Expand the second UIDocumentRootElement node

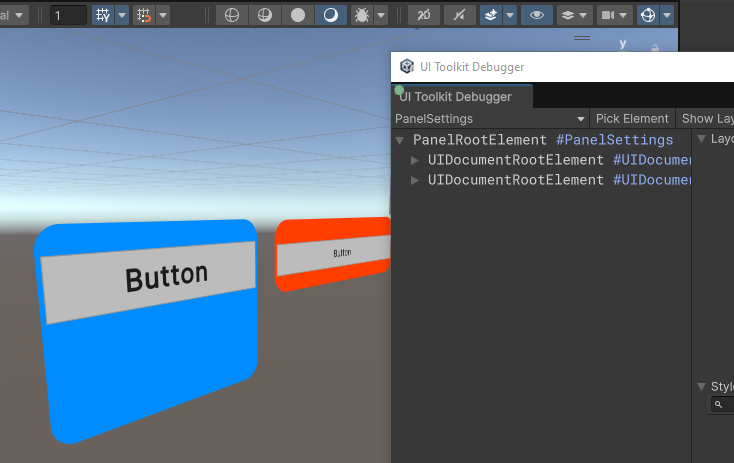tap(416, 180)
